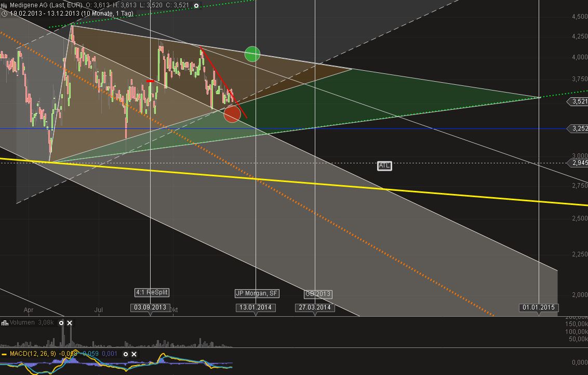Click the yellow MACD line color swatch

(4, 354)
